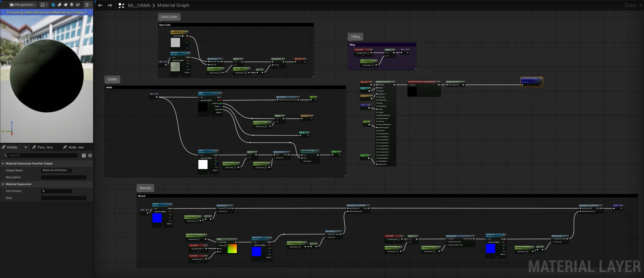Click the ML_ORMh breadcrumb link

click(x=139, y=5)
